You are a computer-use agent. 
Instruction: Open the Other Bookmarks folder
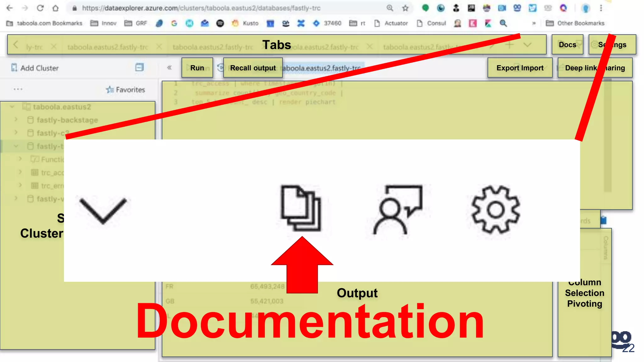click(x=575, y=23)
